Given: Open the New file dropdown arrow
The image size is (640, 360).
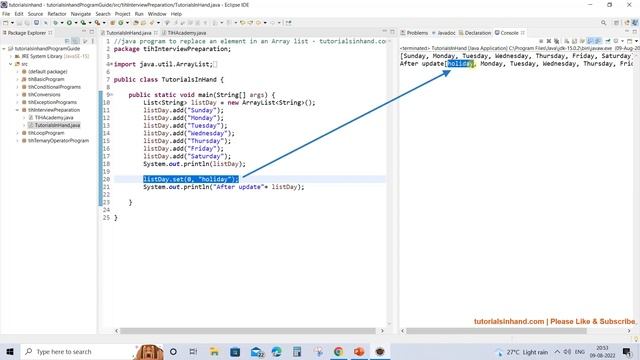Looking at the screenshot, I should 12,23.
